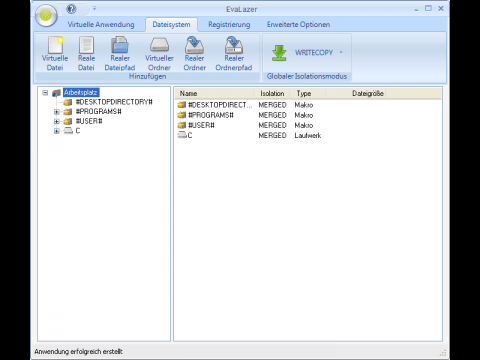480x360 pixels.
Task: Click the #DESKTOPDIRECTORY# folder icon in tree
Action: pos(68,102)
